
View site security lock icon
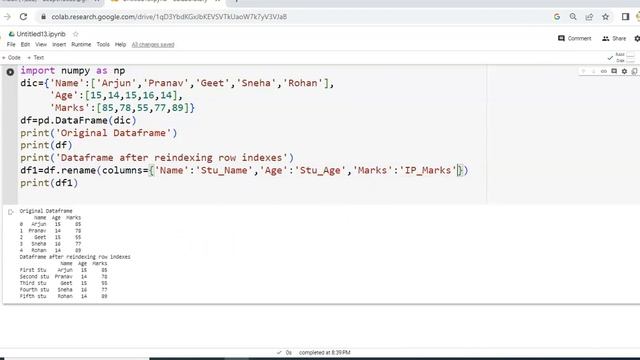43,17
